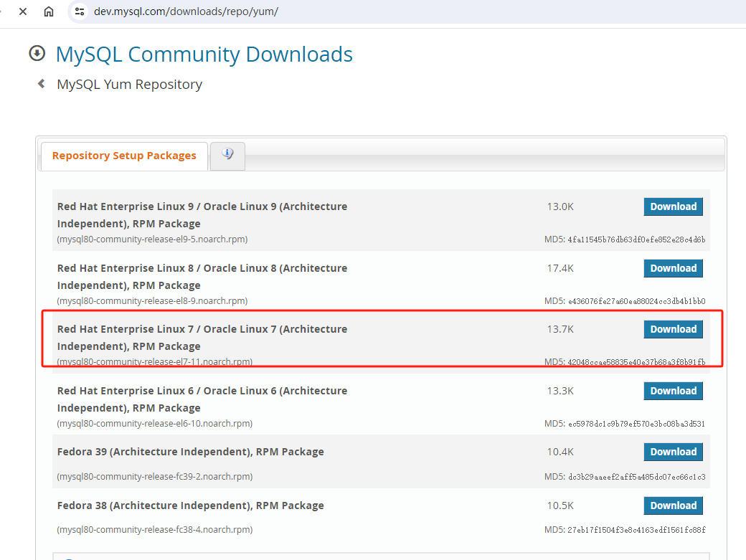Click download arrow icon beside MySQL Community Downloads

[x=37, y=53]
